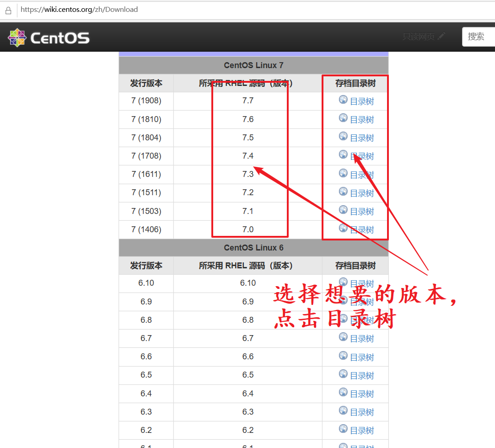Click globe icon in 6.5 row
This screenshot has height=448, width=495.
[343, 374]
